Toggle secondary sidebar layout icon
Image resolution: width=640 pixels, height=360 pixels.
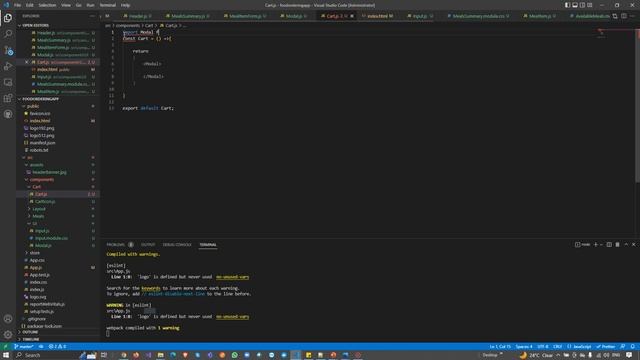pos(582,5)
